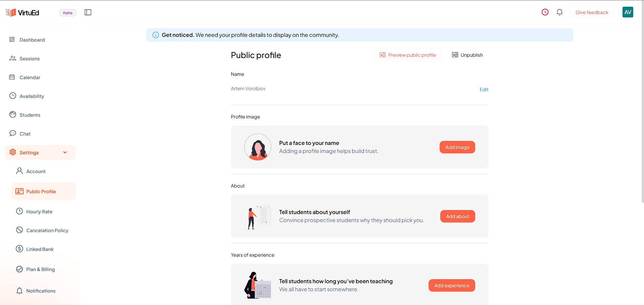
Task: Click the info icon in the banner
Action: click(x=156, y=35)
